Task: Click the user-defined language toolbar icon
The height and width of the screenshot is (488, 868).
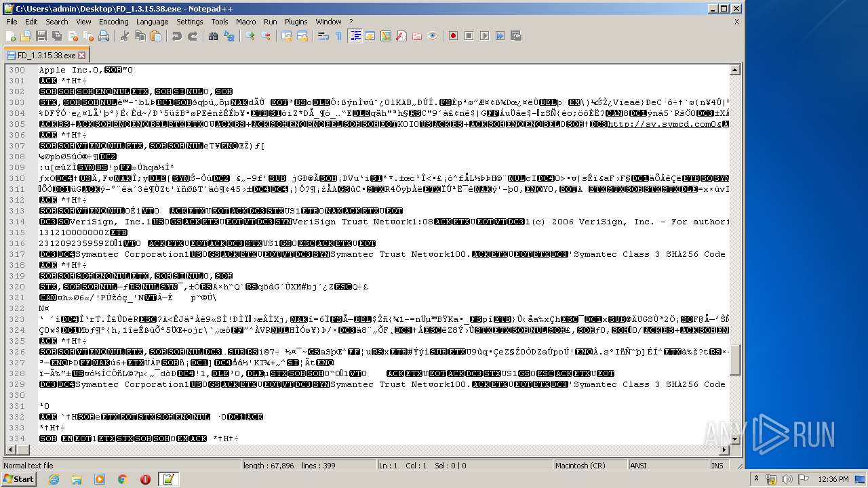Action: 370,36
